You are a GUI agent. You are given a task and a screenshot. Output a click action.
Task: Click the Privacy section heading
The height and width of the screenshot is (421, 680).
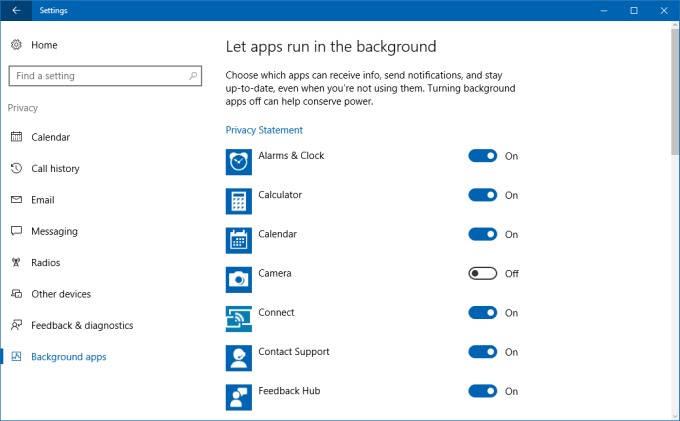coord(23,108)
